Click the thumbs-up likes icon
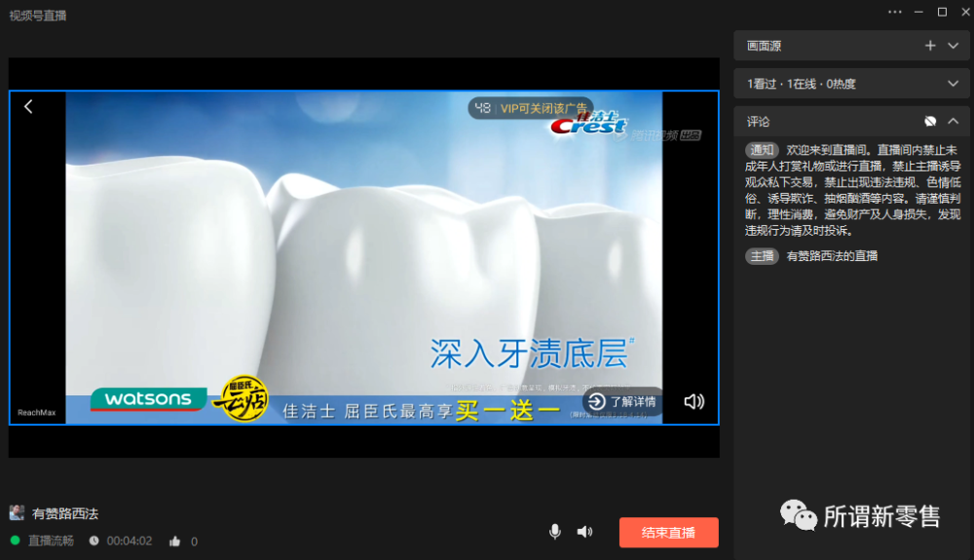Image resolution: width=974 pixels, height=560 pixels. click(x=174, y=541)
